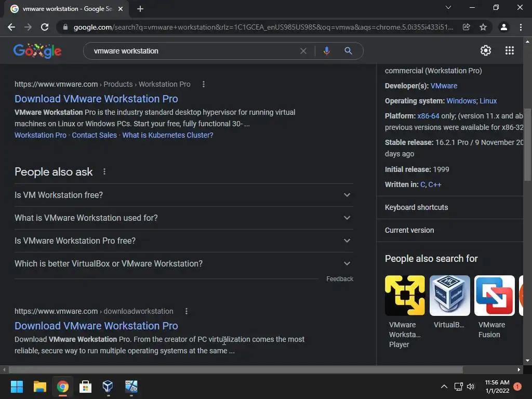Clear the search box text
Screen dimensions: 532x399
[303, 51]
